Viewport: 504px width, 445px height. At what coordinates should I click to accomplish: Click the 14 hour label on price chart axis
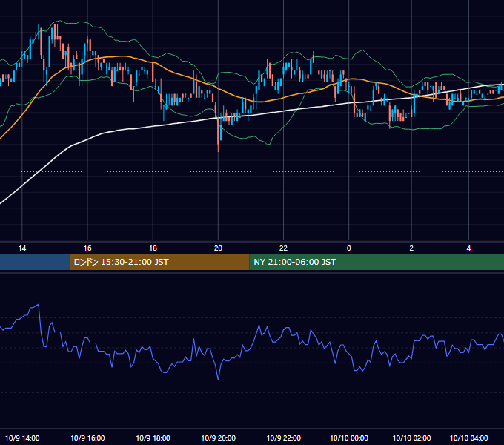point(21,248)
